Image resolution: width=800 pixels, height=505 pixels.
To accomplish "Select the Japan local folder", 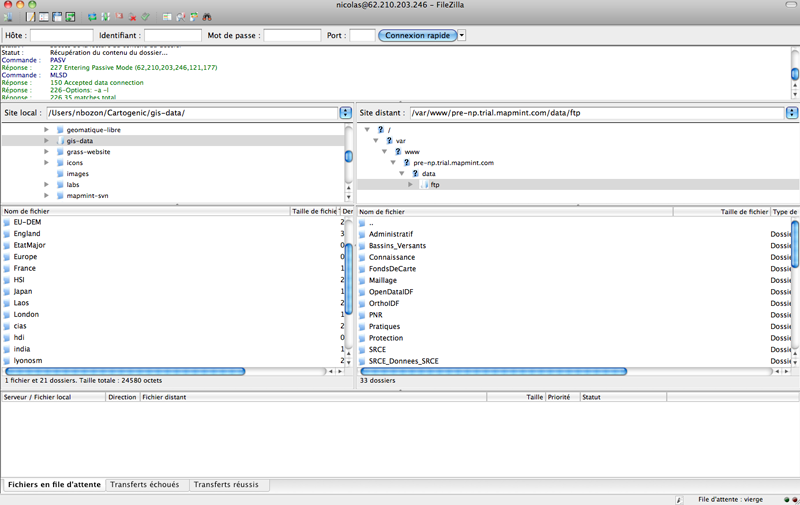I will coord(23,291).
